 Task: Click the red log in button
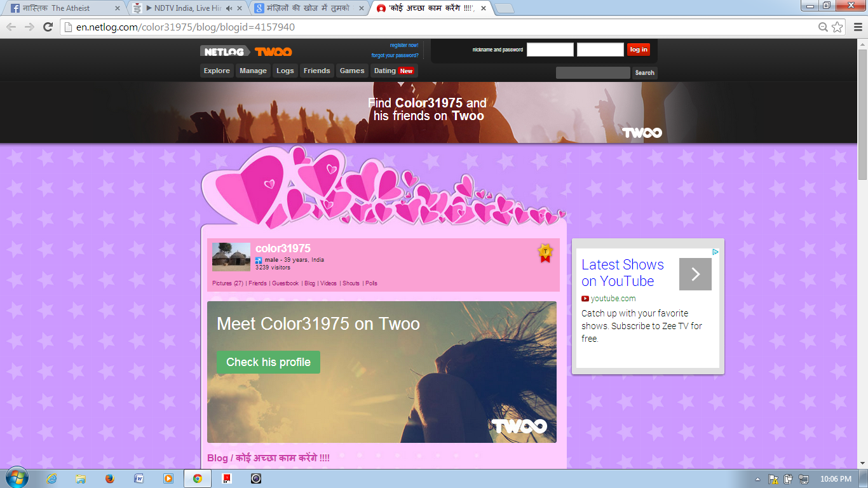(639, 50)
